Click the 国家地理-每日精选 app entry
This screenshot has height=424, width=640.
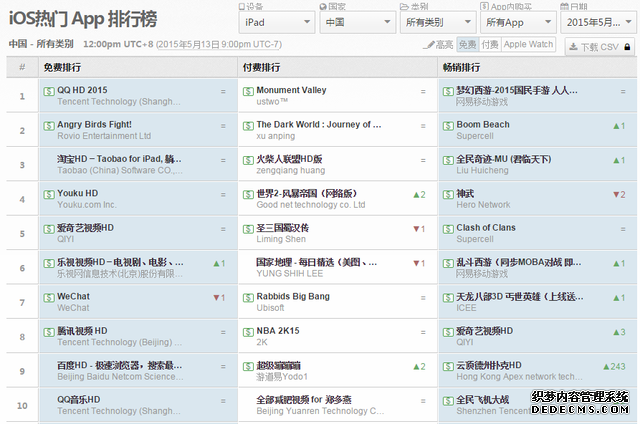(317, 262)
